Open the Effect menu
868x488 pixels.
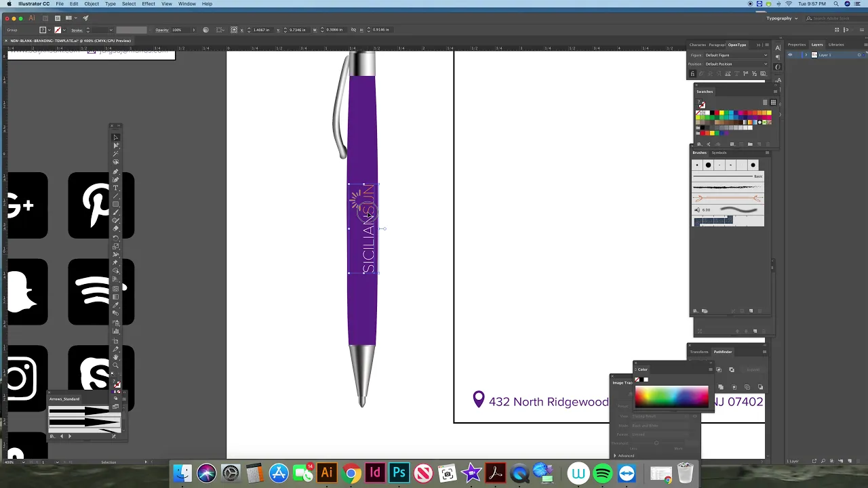[149, 4]
